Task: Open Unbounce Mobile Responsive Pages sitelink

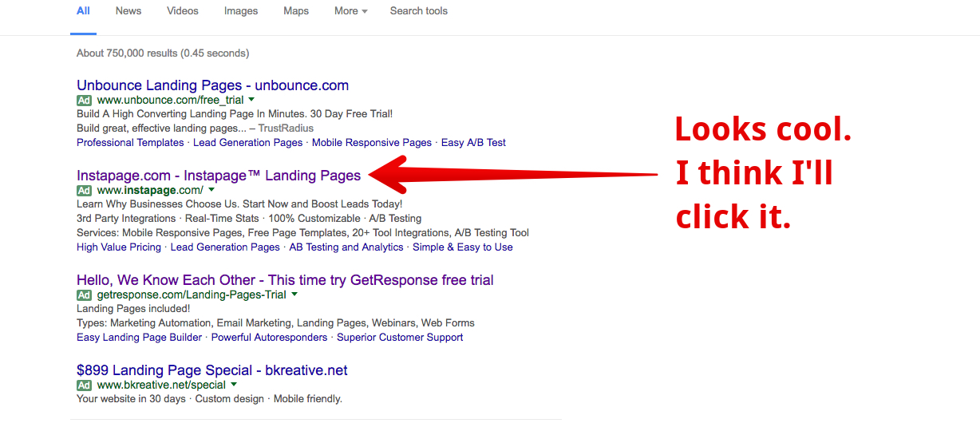Action: [x=372, y=143]
